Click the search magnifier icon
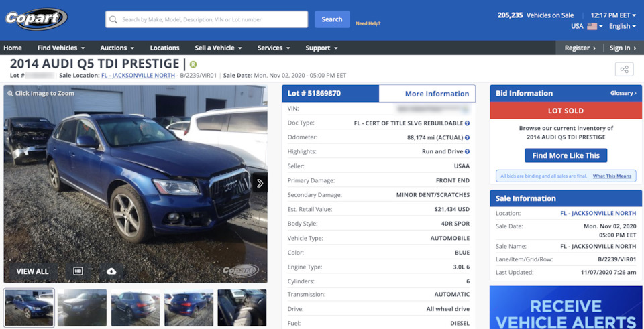 click(113, 19)
